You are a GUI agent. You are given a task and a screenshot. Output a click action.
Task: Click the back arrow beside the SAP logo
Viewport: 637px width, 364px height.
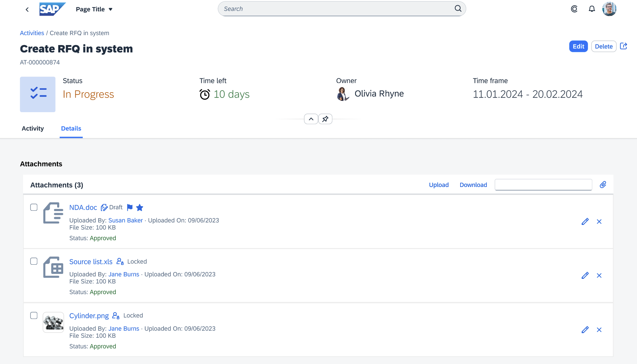coord(27,9)
